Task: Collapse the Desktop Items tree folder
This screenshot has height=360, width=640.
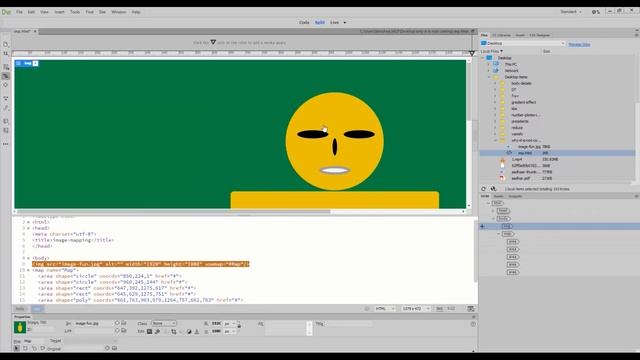Action: click(x=489, y=77)
